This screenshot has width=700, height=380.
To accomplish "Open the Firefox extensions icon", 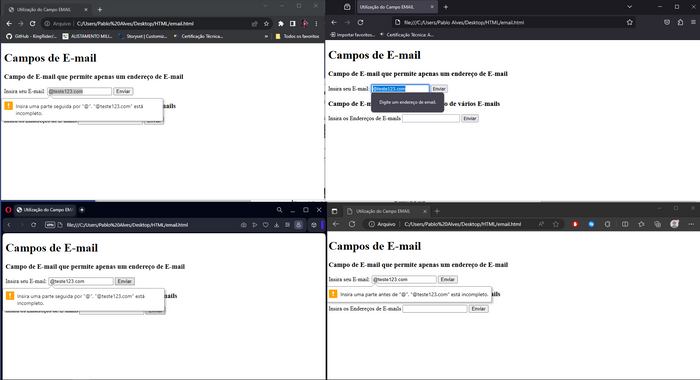I will tap(680, 22).
